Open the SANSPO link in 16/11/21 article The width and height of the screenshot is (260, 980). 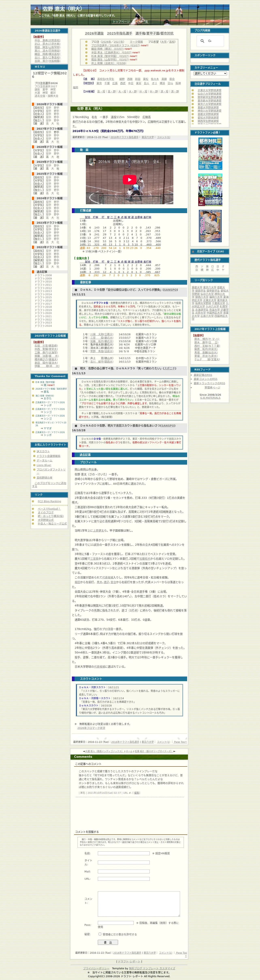coord(170,290)
